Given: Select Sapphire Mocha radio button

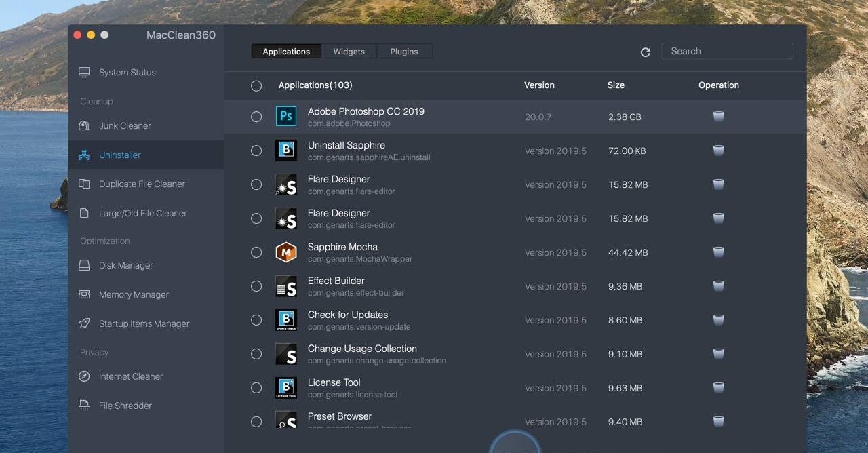Looking at the screenshot, I should (256, 252).
